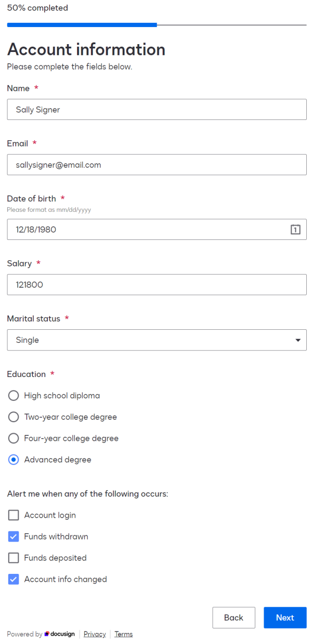Open the Marital status dropdown
Screen dimensions: 312x644
coord(156,340)
